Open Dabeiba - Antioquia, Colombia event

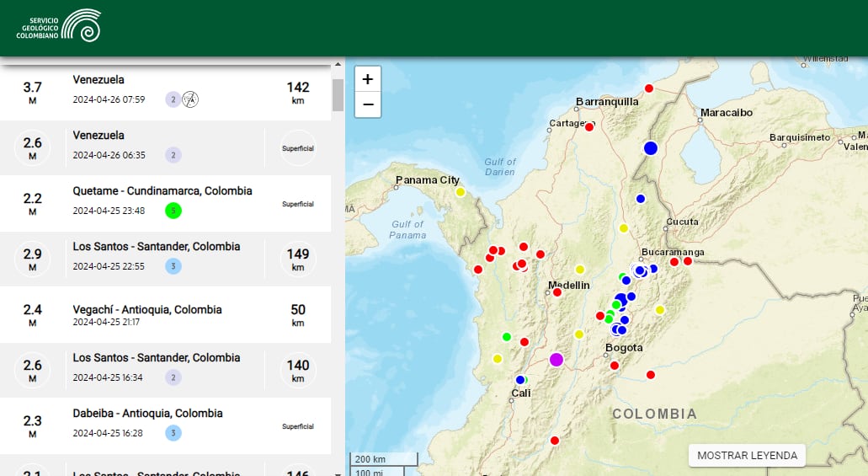click(166, 425)
